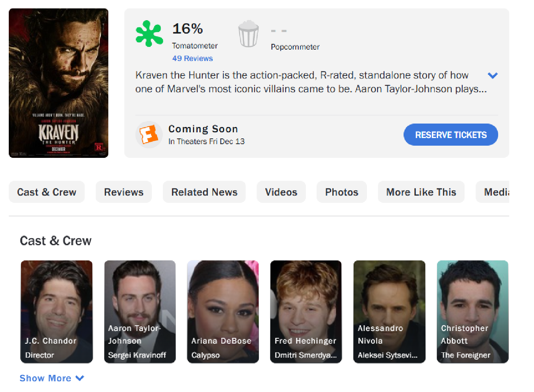The height and width of the screenshot is (392, 534).
Task: Click the green splat Tomatometer icon
Action: click(x=149, y=34)
